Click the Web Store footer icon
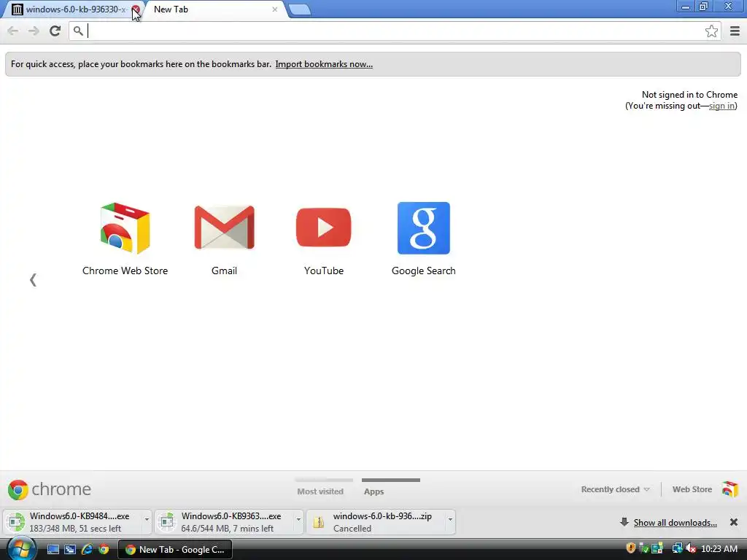 click(x=729, y=489)
